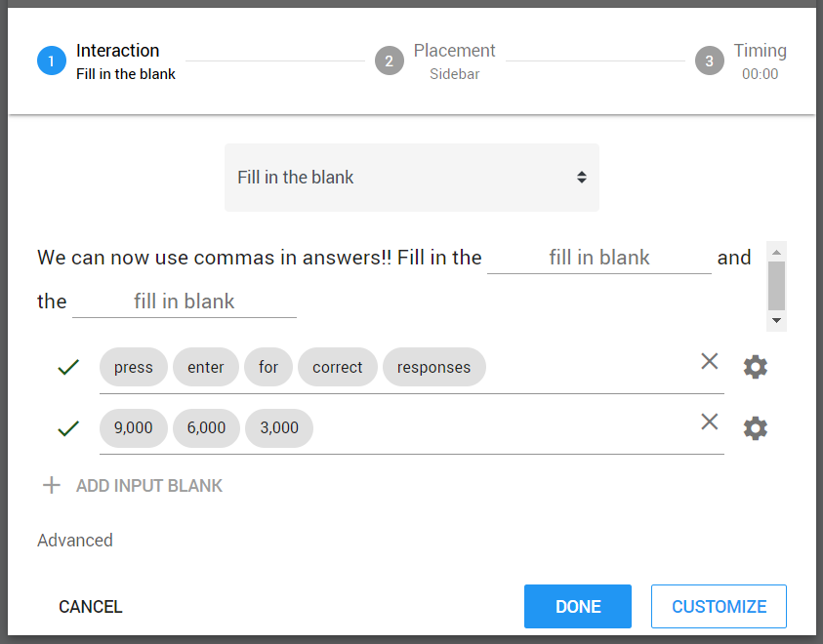
Task: Open the Placement Sidebar step label
Action: click(454, 61)
